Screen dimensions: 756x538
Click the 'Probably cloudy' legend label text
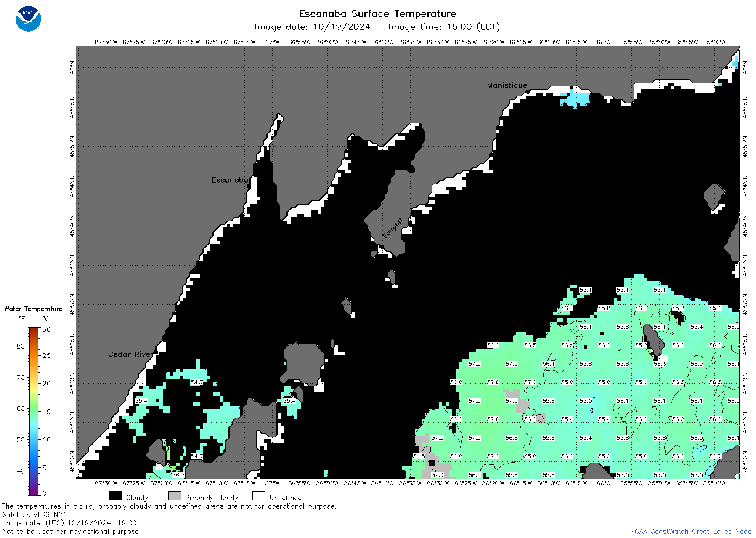[x=212, y=498]
